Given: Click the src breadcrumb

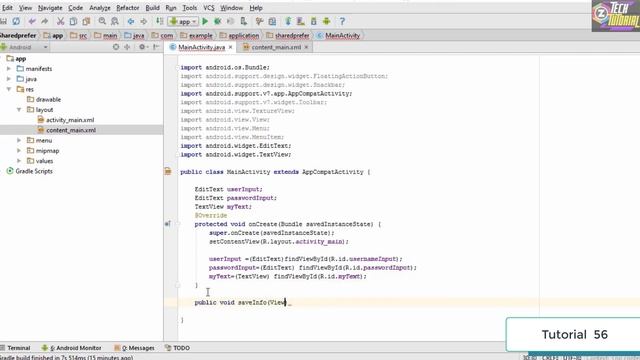Looking at the screenshot, I should click(79, 36).
